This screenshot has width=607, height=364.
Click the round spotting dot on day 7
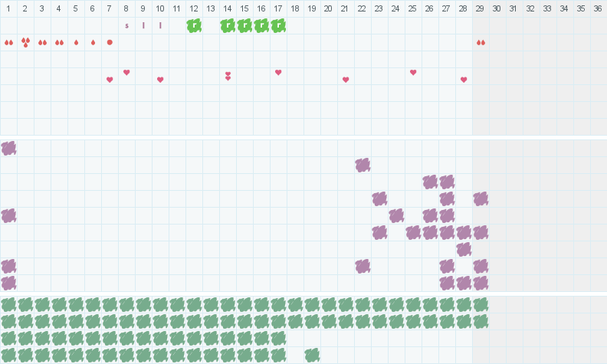pyautogui.click(x=110, y=42)
